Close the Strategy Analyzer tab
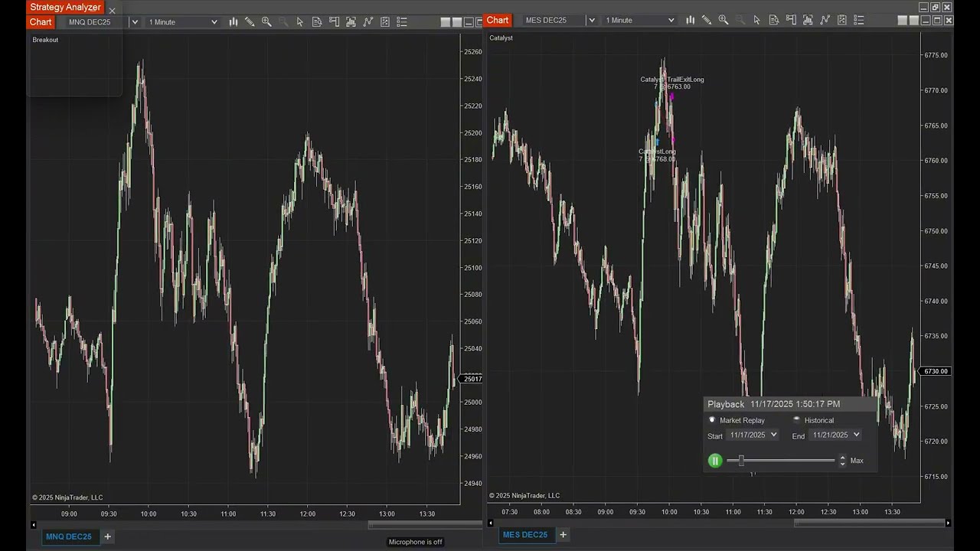Image resolution: width=980 pixels, height=551 pixels. 112,11
